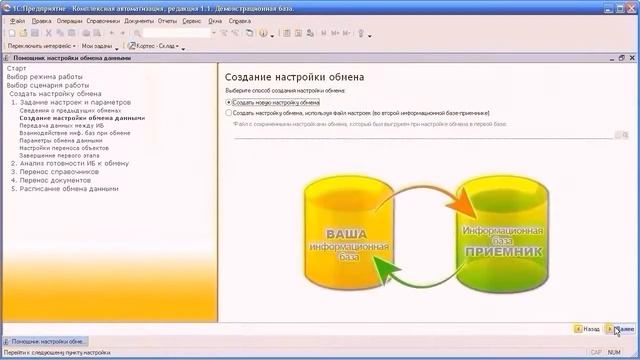The image size is (640, 360).
Task: Open the search text dropdown arrow
Action: point(214,33)
